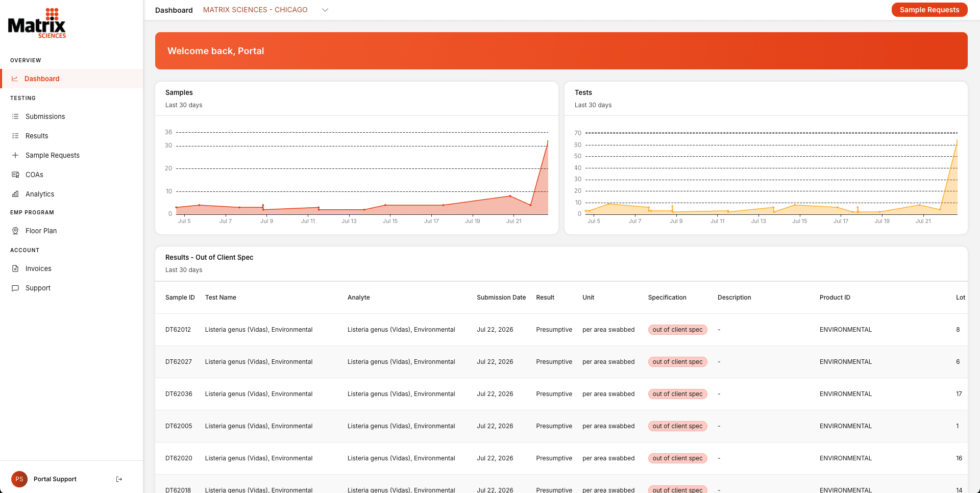Open the Dashboard menu item
This screenshot has height=493, width=980.
(x=71, y=79)
